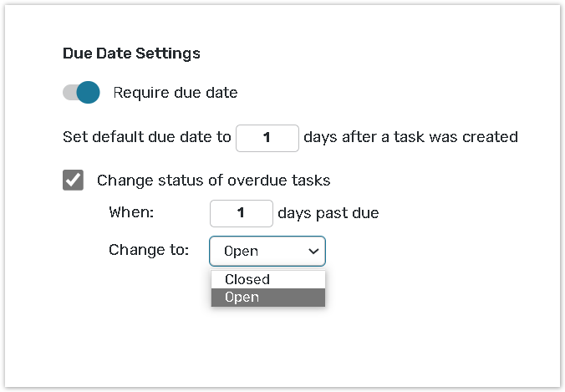Click the "Require due date" label text
This screenshot has width=565, height=392.
coord(175,93)
